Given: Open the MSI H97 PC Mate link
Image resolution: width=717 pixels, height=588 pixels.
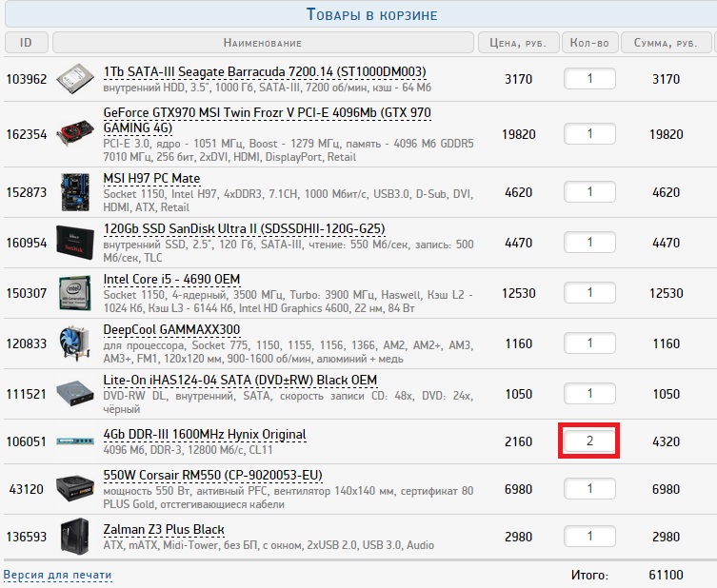Looking at the screenshot, I should [151, 178].
